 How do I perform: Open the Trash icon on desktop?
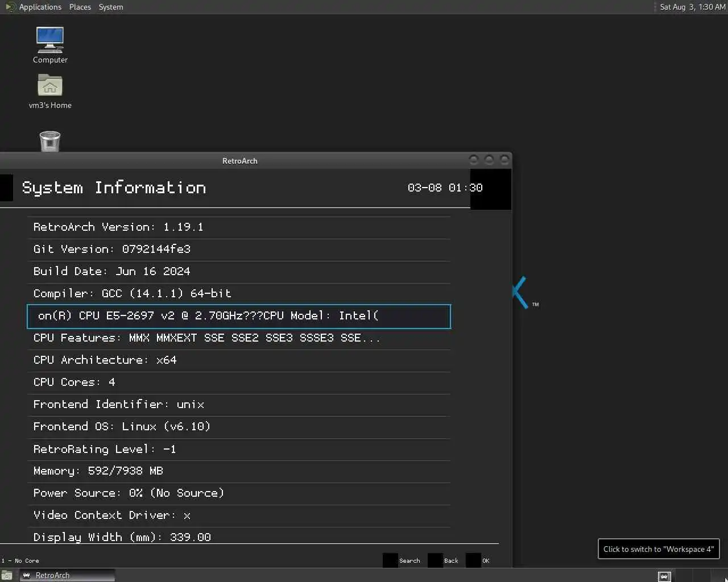coord(50,141)
